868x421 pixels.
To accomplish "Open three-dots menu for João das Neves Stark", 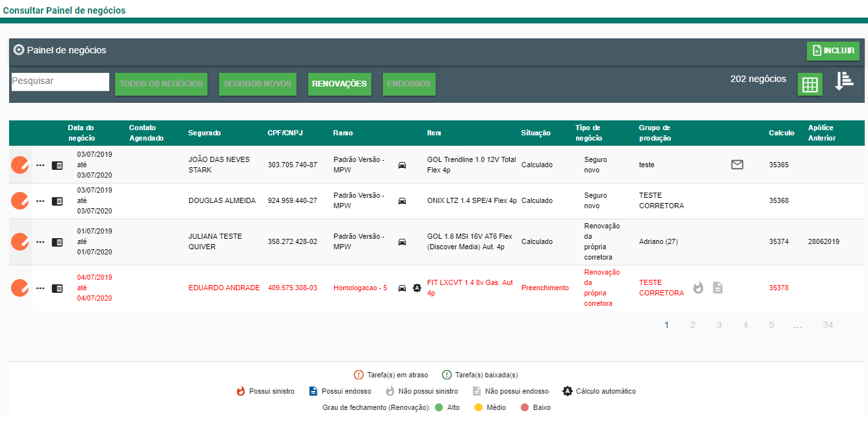I will (x=40, y=165).
